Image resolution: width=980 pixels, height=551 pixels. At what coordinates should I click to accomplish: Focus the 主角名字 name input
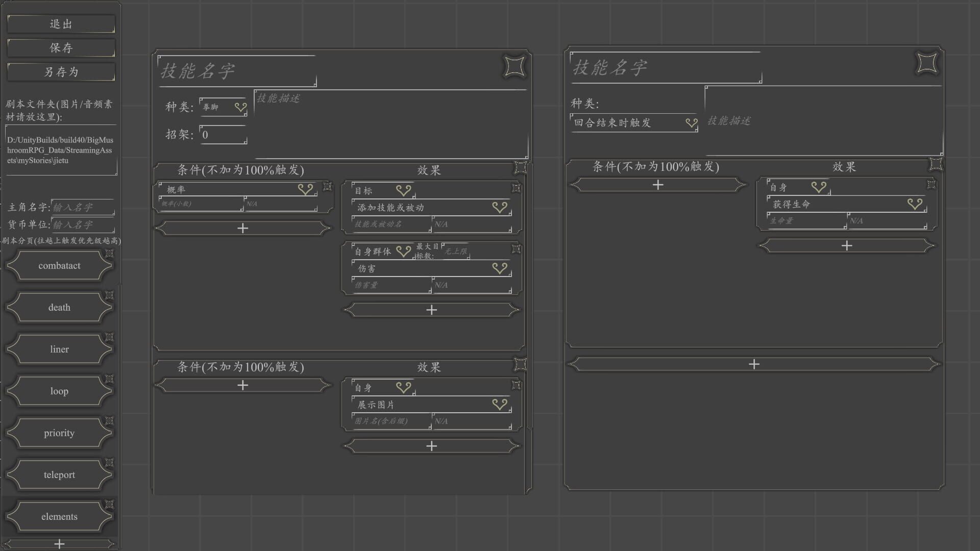83,207
